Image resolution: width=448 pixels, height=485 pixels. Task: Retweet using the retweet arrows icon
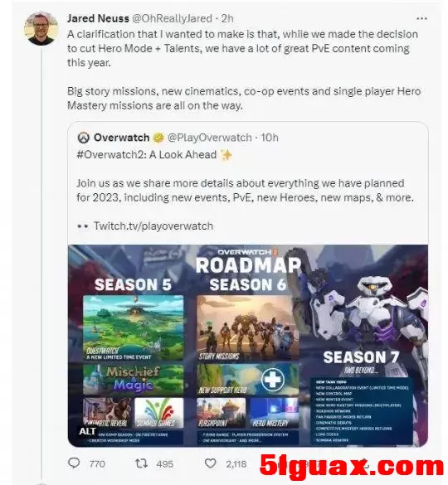pyautogui.click(x=142, y=463)
